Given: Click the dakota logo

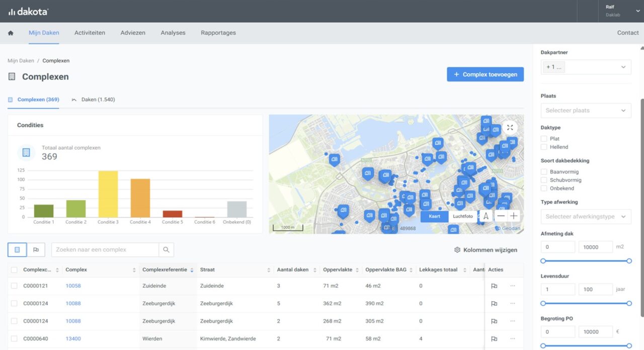Looking at the screenshot, I should [x=28, y=11].
